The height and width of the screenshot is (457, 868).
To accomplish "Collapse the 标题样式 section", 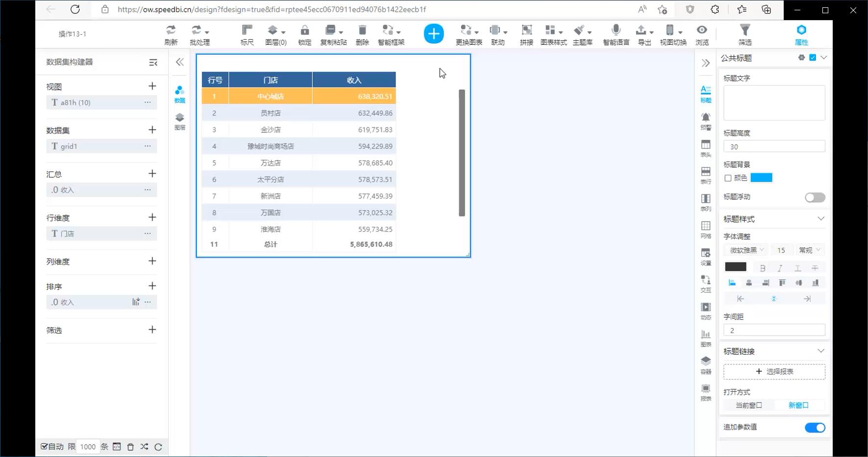I will [821, 219].
